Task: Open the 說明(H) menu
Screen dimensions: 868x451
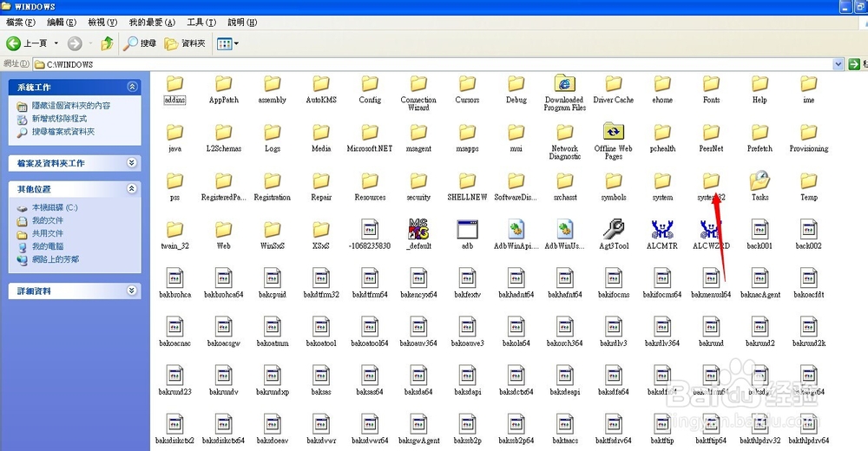Action: pos(242,23)
